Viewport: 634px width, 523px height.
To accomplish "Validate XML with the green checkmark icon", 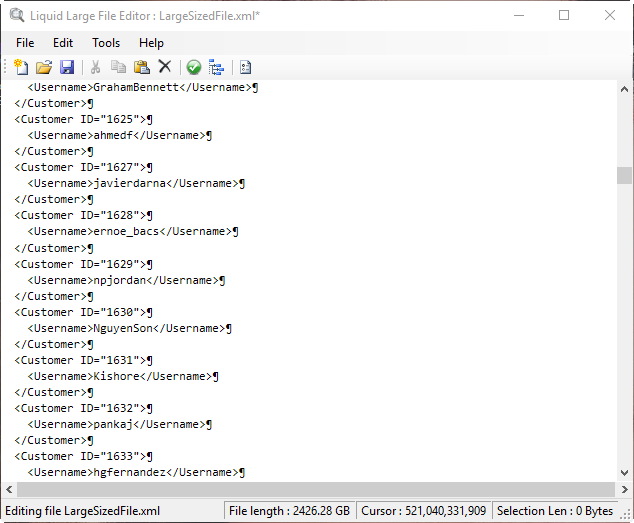I will tap(194, 67).
